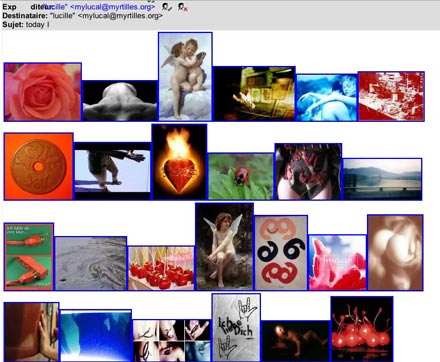Open the red candy apples thumbnail
Image resolution: width=440 pixels, height=362 pixels.
coord(161,268)
